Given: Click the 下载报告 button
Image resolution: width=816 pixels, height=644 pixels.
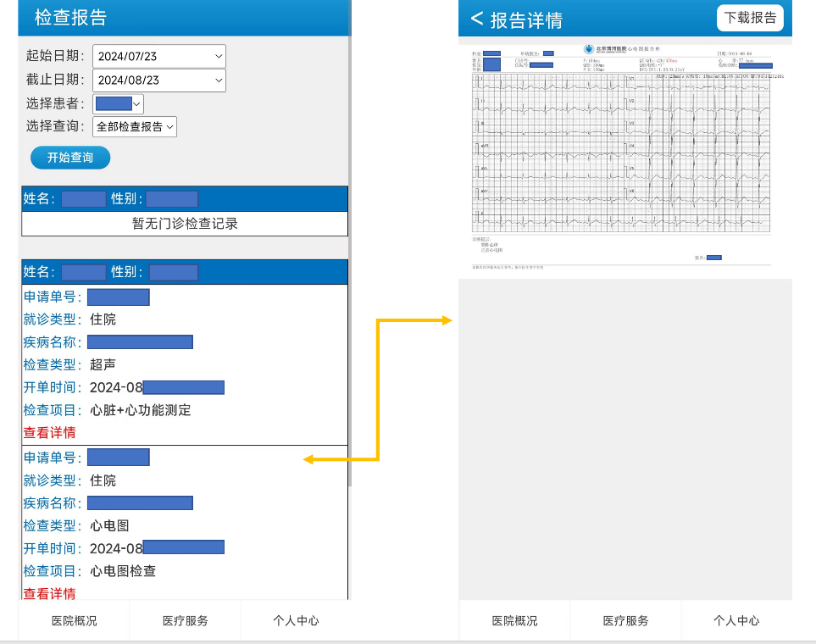Looking at the screenshot, I should [x=750, y=18].
